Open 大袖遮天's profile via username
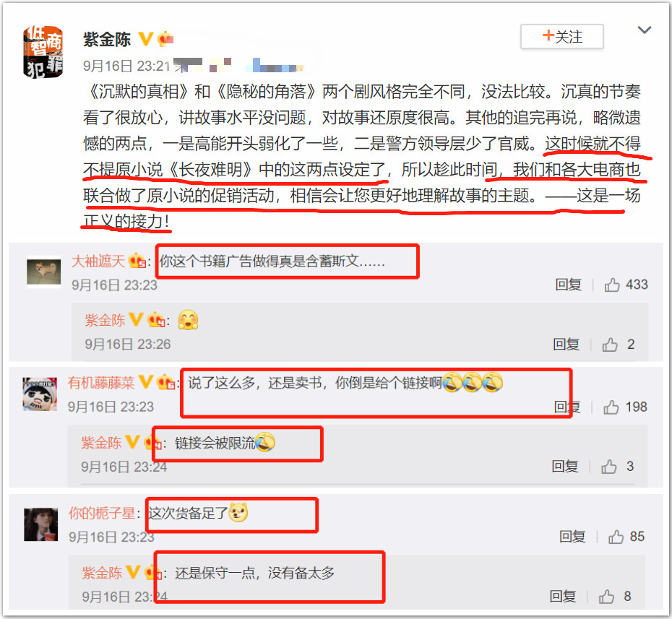 (98, 261)
